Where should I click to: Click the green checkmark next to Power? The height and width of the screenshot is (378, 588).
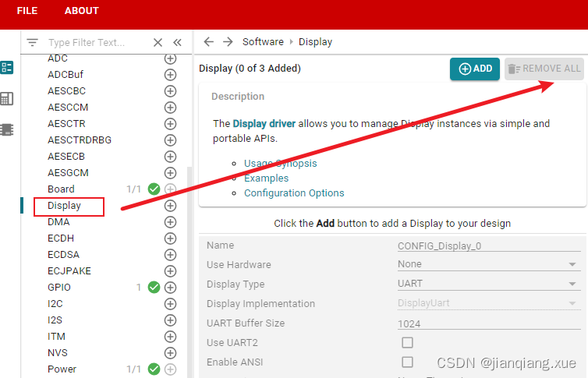tap(154, 369)
